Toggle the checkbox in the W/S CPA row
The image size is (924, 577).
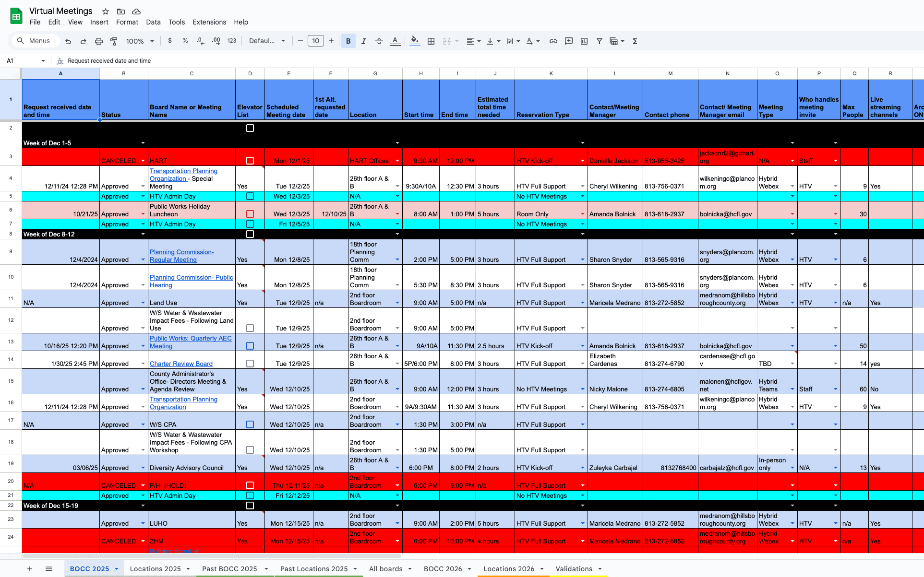coord(250,424)
